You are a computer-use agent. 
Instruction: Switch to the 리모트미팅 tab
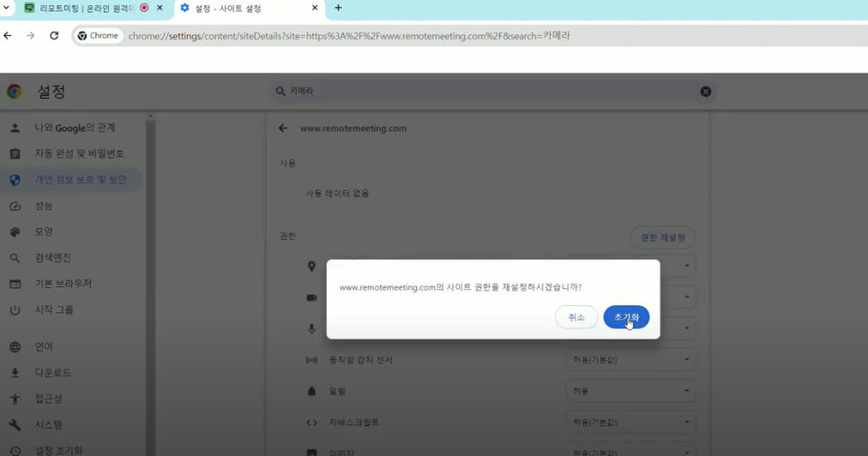click(x=86, y=8)
